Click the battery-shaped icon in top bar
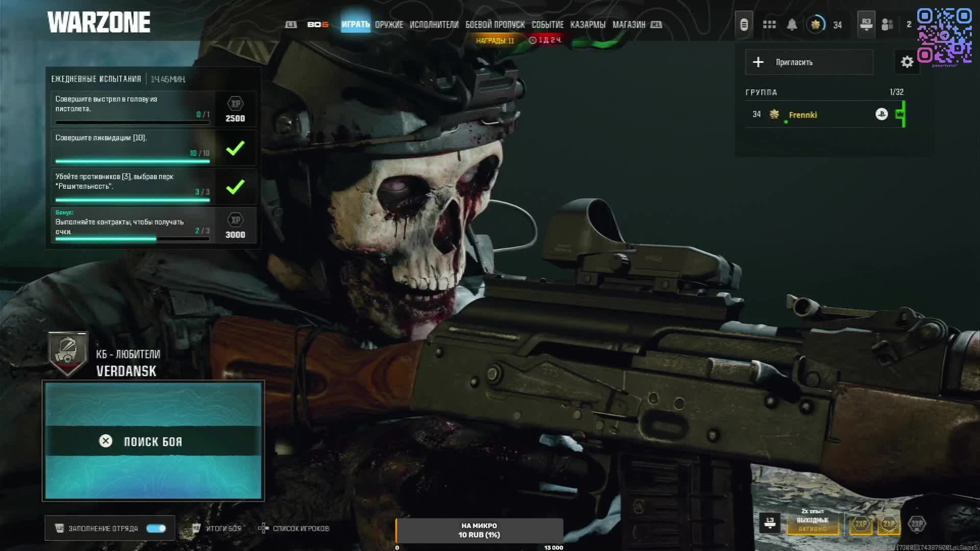 [744, 24]
